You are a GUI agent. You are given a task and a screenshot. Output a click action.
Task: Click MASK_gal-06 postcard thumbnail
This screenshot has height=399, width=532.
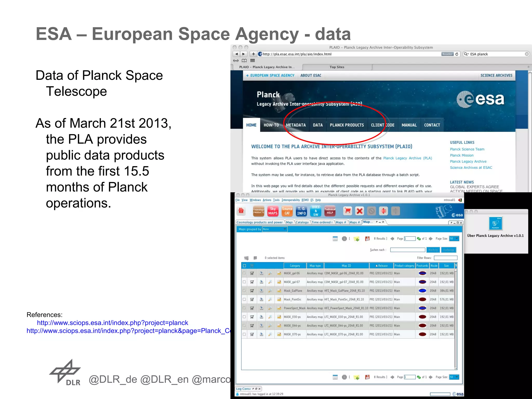[422, 273]
